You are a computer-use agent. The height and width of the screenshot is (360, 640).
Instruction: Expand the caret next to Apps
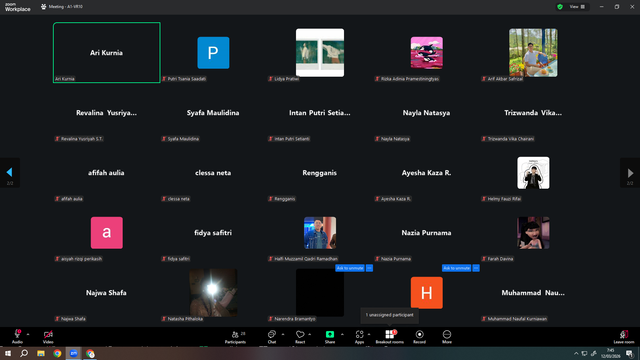click(369, 334)
